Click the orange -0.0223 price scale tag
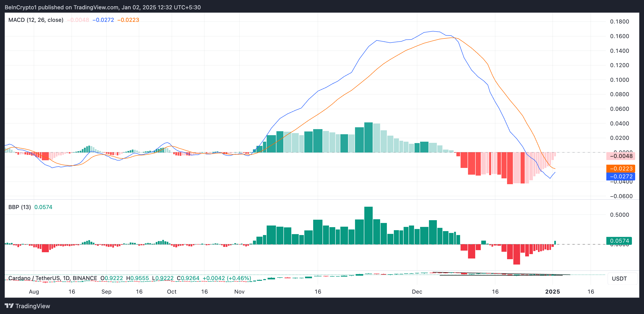This screenshot has width=644, height=314. (621, 169)
